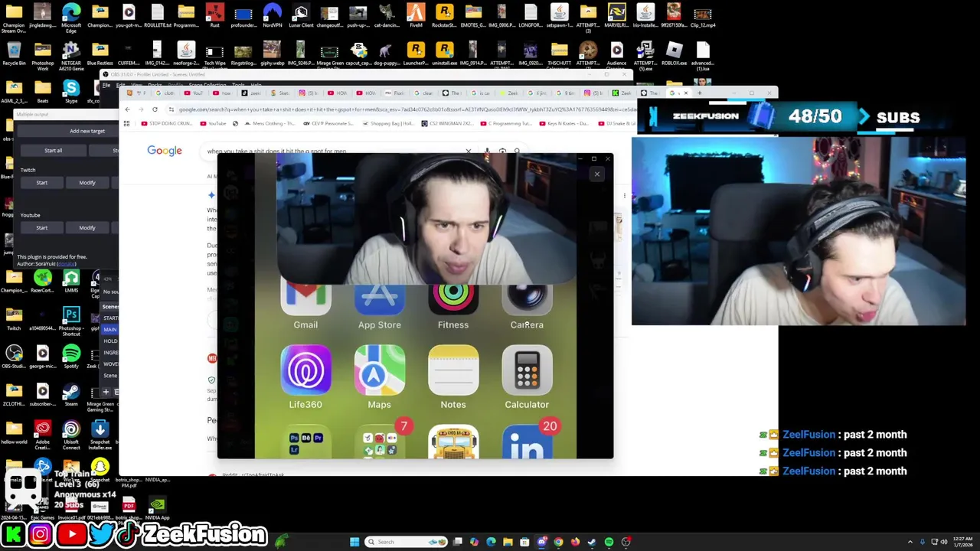The height and width of the screenshot is (551, 980).
Task: Open the donate link in plugin panel
Action: pos(67,264)
